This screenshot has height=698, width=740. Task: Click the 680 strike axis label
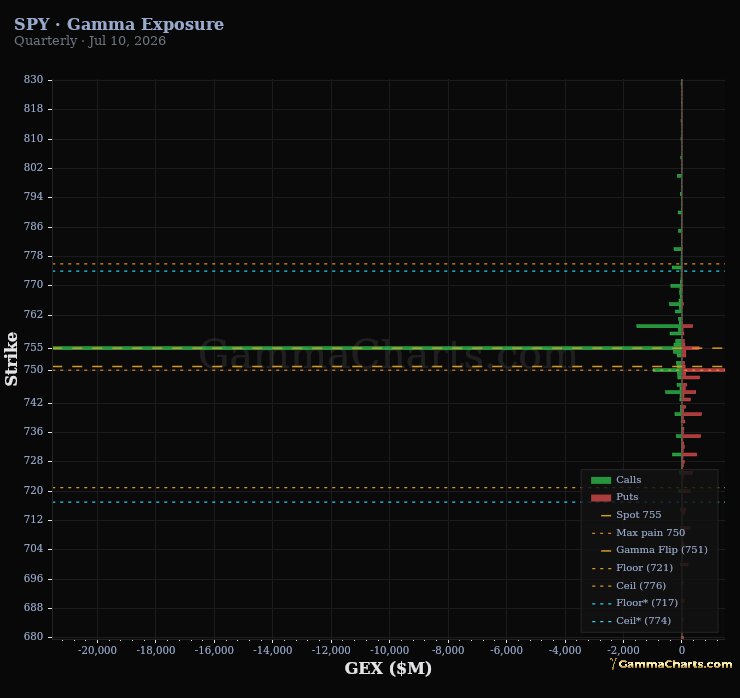pos(34,637)
